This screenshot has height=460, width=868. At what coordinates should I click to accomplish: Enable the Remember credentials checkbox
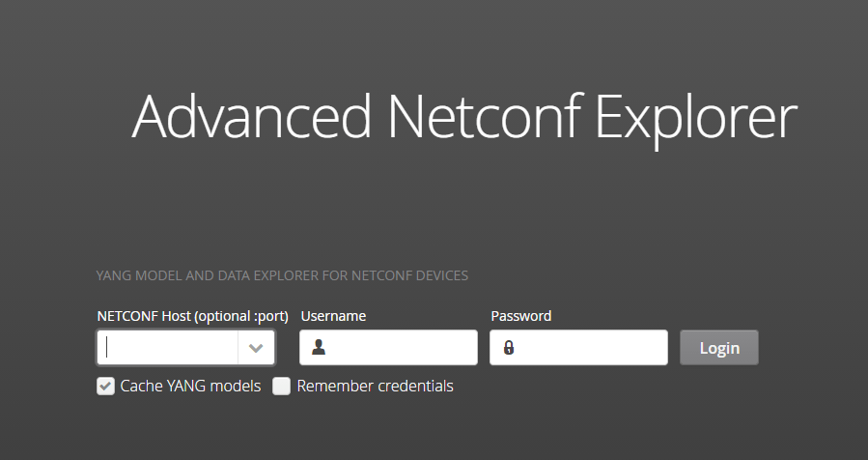tap(281, 387)
